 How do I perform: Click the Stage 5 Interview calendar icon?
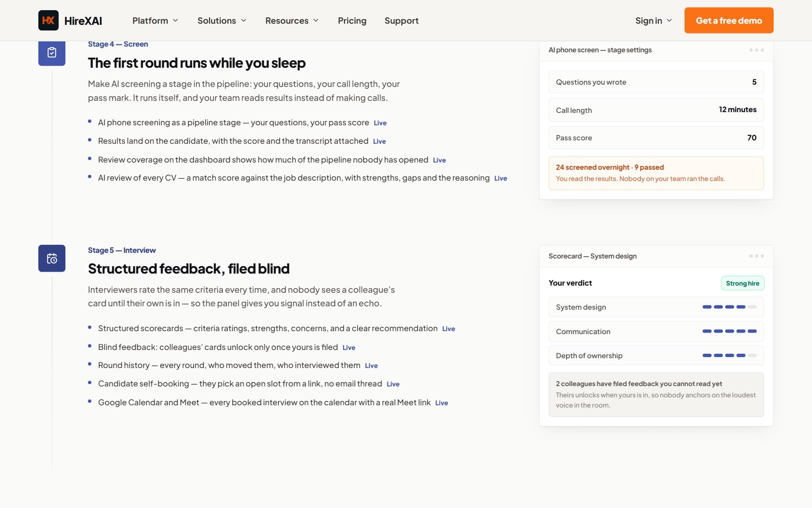[52, 258]
